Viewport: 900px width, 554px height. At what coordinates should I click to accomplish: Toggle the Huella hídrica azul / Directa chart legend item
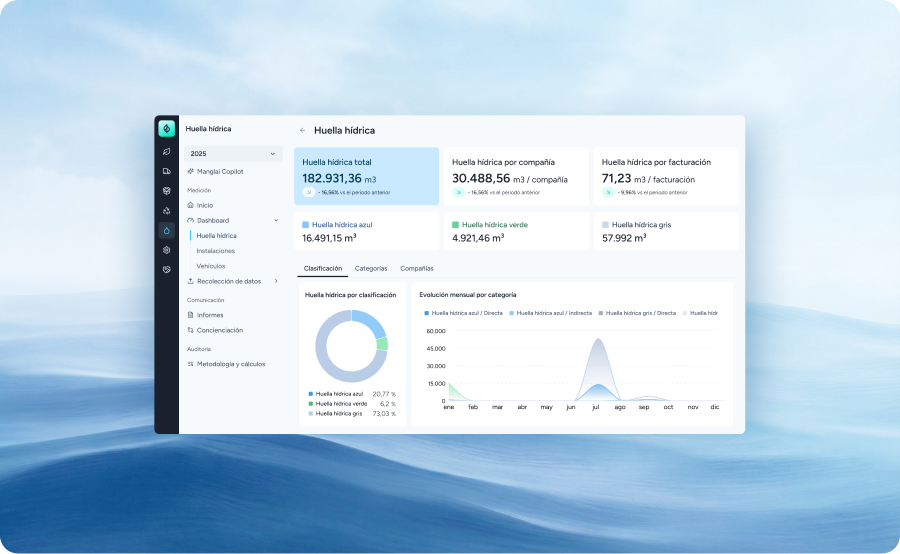point(463,313)
